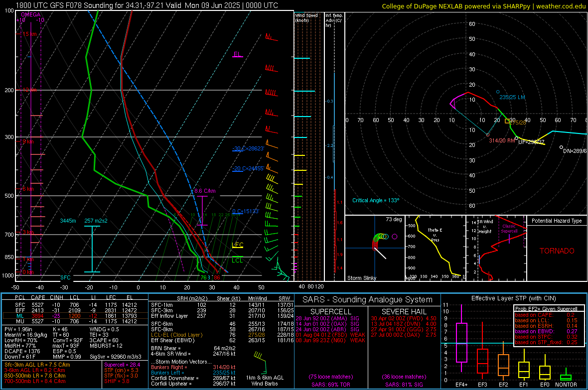Click the SARS SUPERCELL column heading
Image resolution: width=588 pixels, height=390 pixels.
pos(331,312)
